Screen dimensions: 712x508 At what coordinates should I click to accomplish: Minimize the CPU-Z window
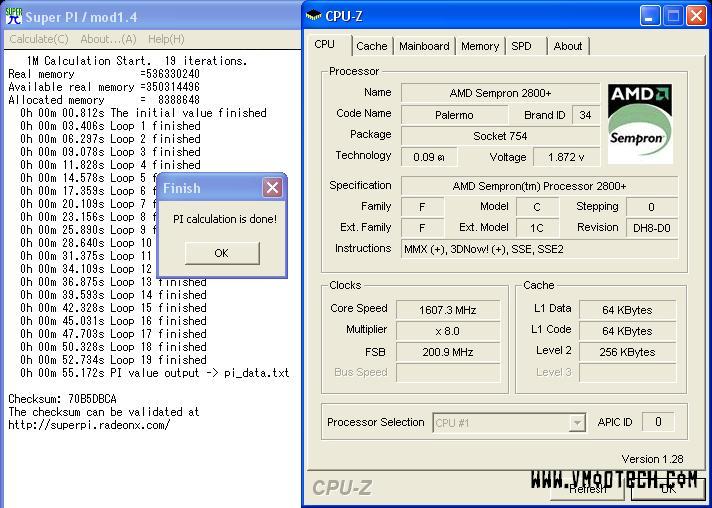click(x=650, y=16)
